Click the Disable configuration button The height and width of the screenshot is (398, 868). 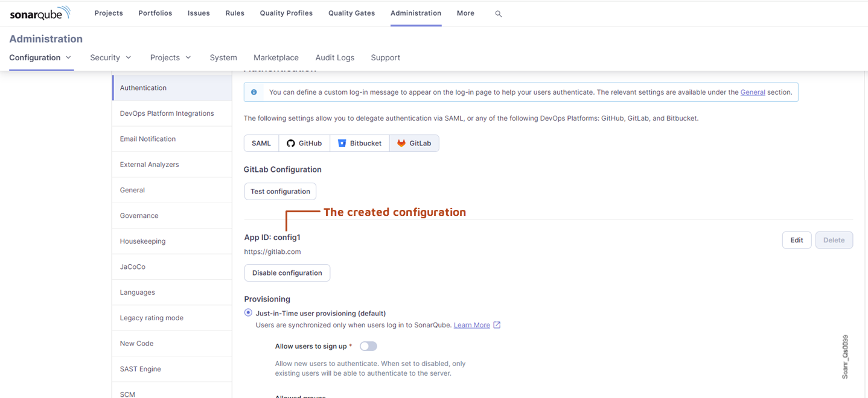(287, 273)
